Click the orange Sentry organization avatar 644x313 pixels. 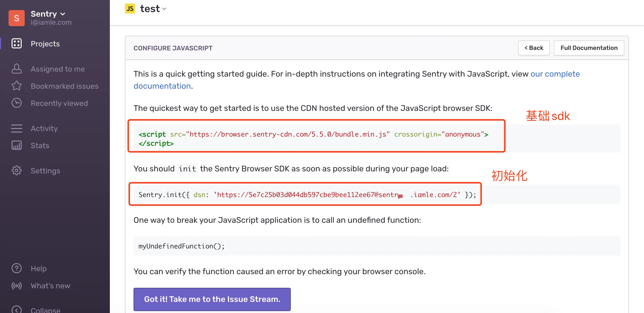pyautogui.click(x=17, y=18)
